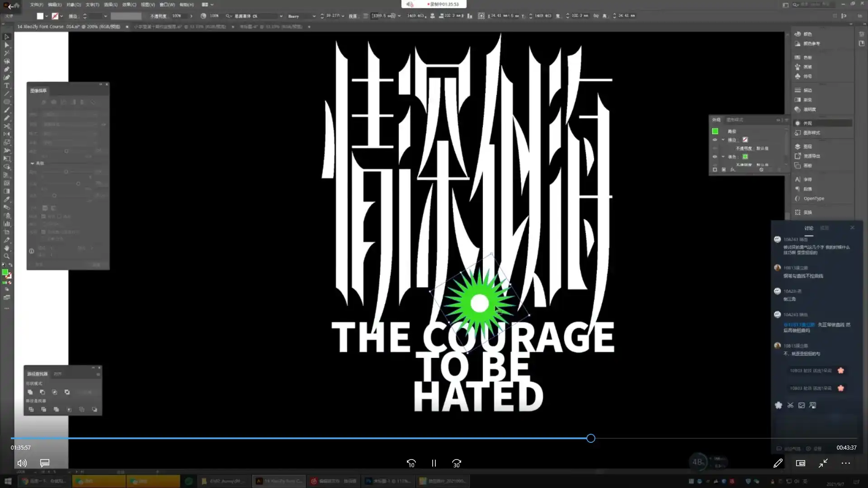Open the Layers panel icon
The width and height of the screenshot is (868, 488).
pos(798,146)
